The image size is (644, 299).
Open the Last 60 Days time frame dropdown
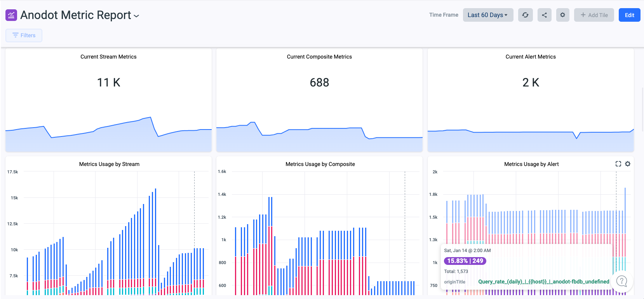pos(488,15)
